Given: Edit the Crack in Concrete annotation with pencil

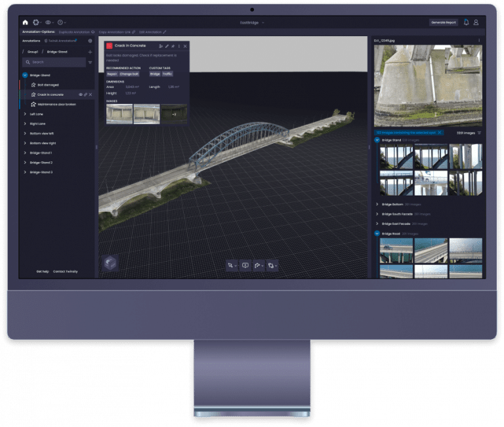Looking at the screenshot, I should (167, 46).
